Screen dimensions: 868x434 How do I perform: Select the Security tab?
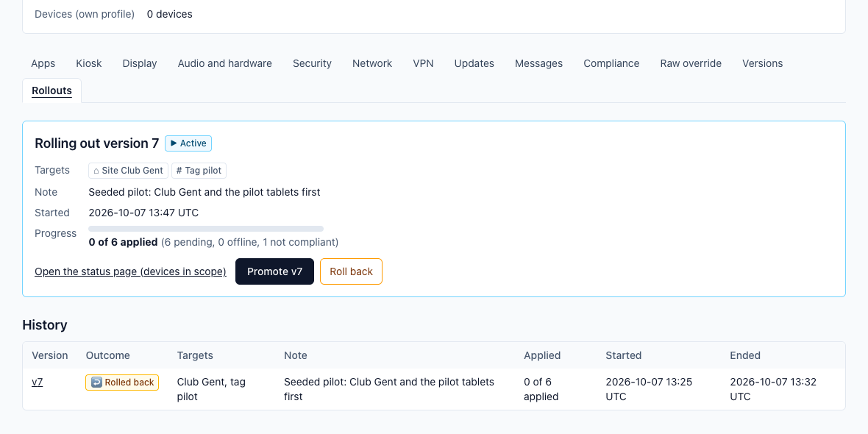pos(312,63)
